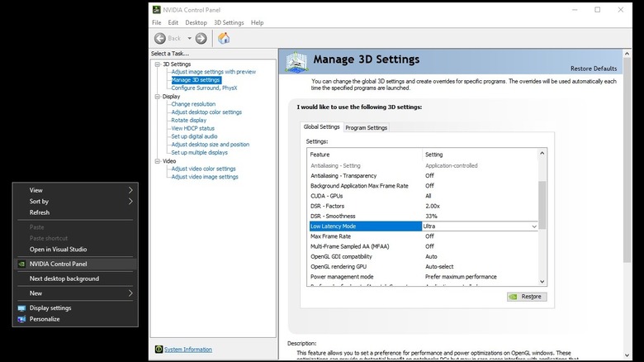Viewport: 644px width, 362px height.
Task: Click the NVIDIA logo in title bar
Action: [x=157, y=9]
